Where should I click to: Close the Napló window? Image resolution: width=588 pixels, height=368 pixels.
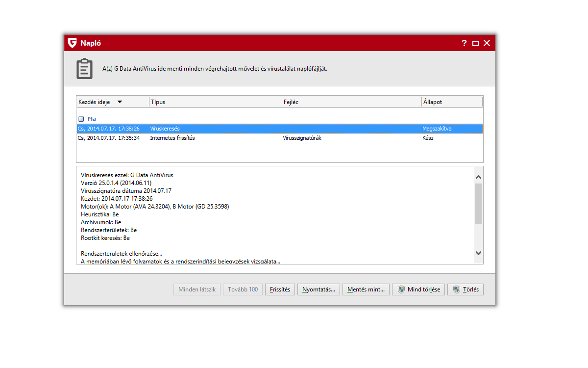(487, 43)
